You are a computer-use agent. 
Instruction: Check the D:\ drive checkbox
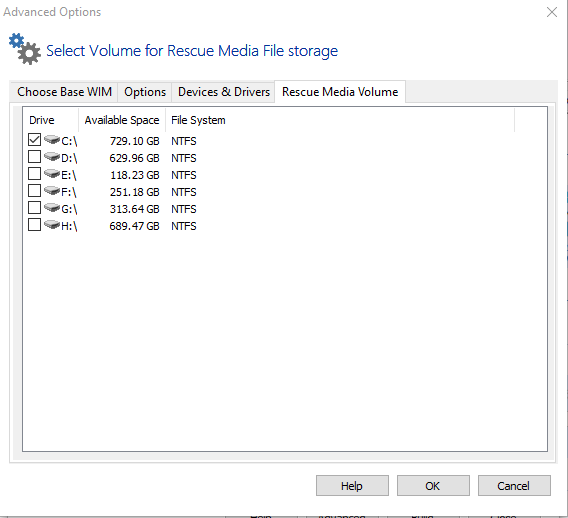[x=34, y=156]
